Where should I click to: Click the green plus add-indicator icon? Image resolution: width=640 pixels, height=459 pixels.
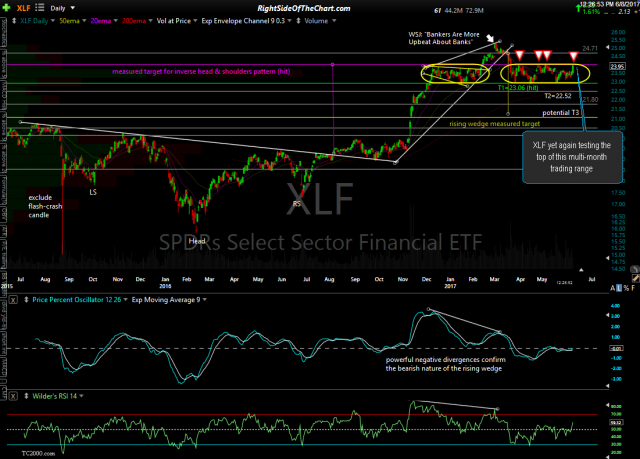[x=7, y=8]
